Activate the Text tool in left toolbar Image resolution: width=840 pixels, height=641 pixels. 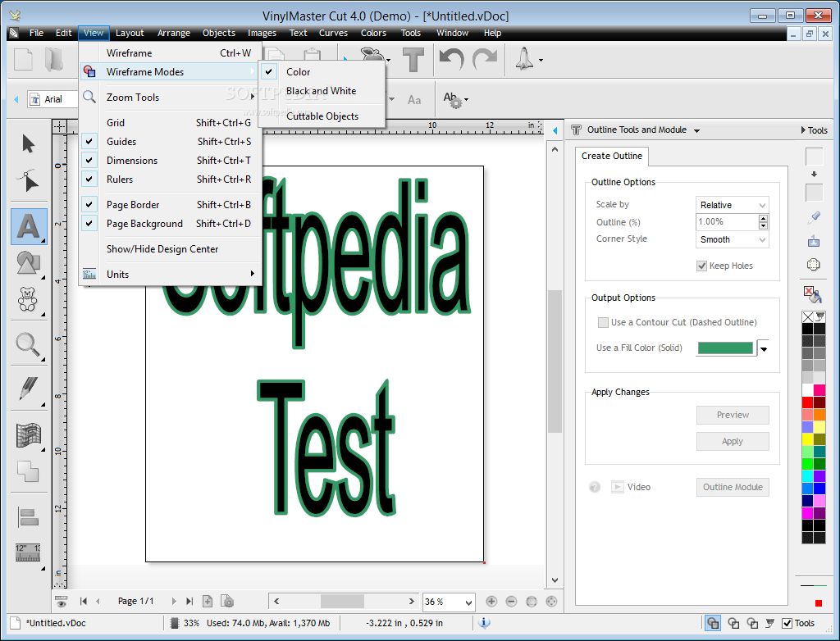[29, 226]
